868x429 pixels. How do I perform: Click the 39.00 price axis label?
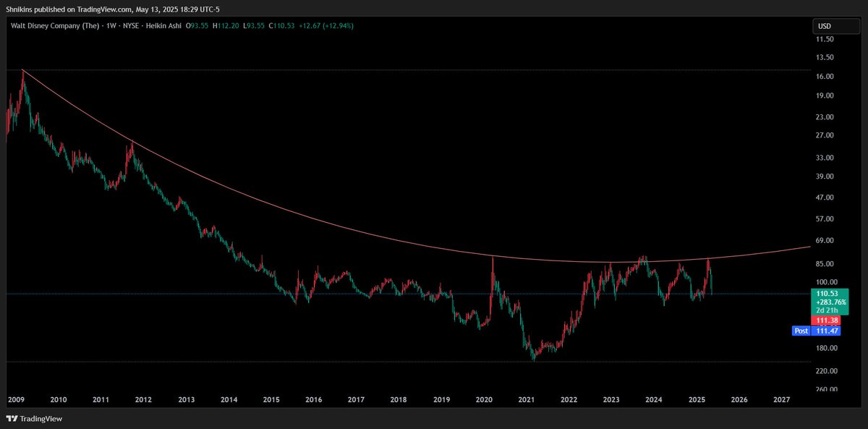(x=825, y=177)
